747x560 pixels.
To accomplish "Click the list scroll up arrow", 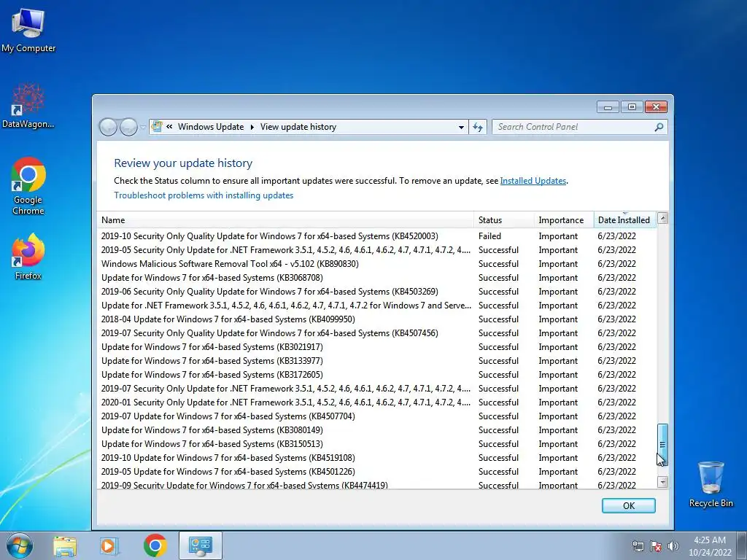I will pyautogui.click(x=662, y=219).
